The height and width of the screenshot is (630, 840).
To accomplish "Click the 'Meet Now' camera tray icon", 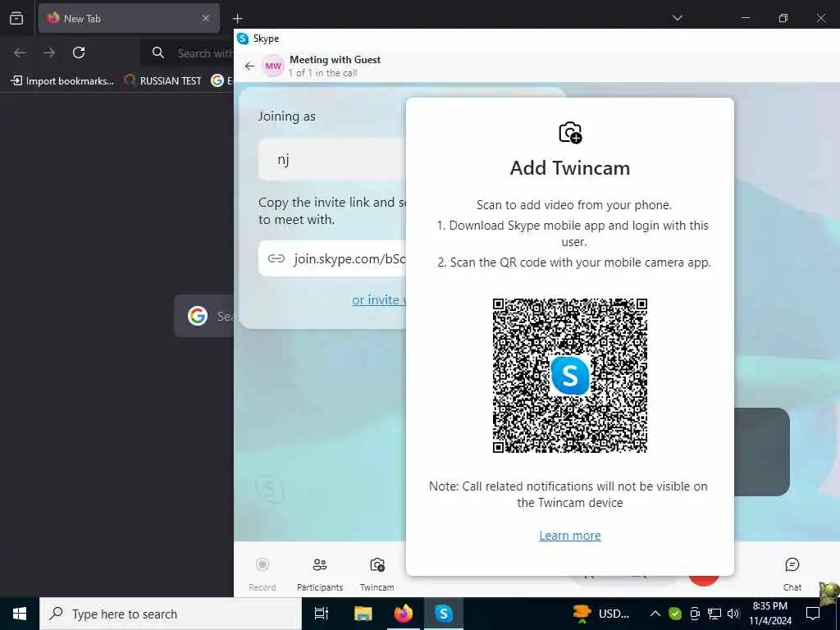I will (x=695, y=614).
